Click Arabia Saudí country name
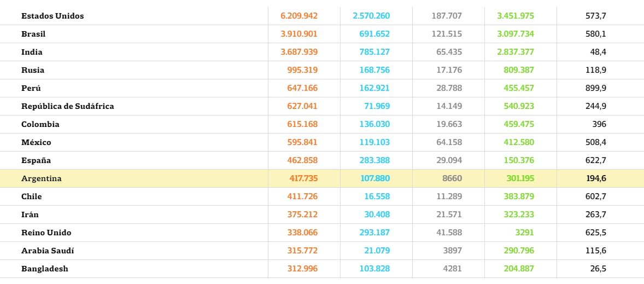644x284 pixels. coord(48,251)
